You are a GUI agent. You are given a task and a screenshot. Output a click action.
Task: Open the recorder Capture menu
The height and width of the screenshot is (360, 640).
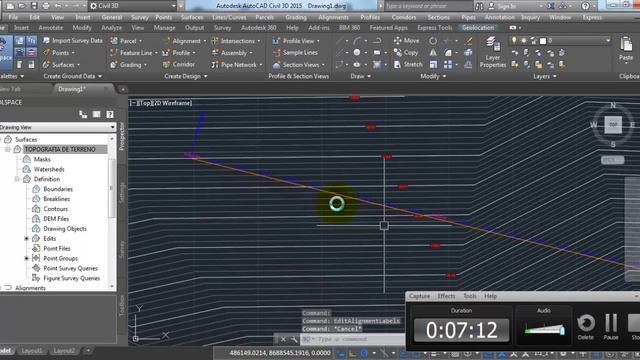click(x=419, y=296)
